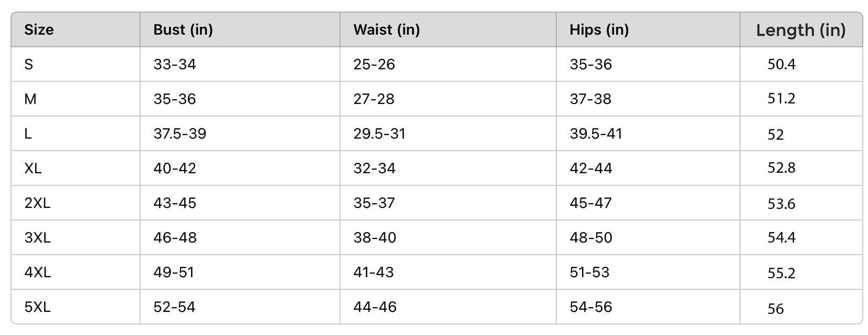Click the Hips (in) column header
Image resolution: width=868 pixels, height=335 pixels.
pyautogui.click(x=599, y=30)
